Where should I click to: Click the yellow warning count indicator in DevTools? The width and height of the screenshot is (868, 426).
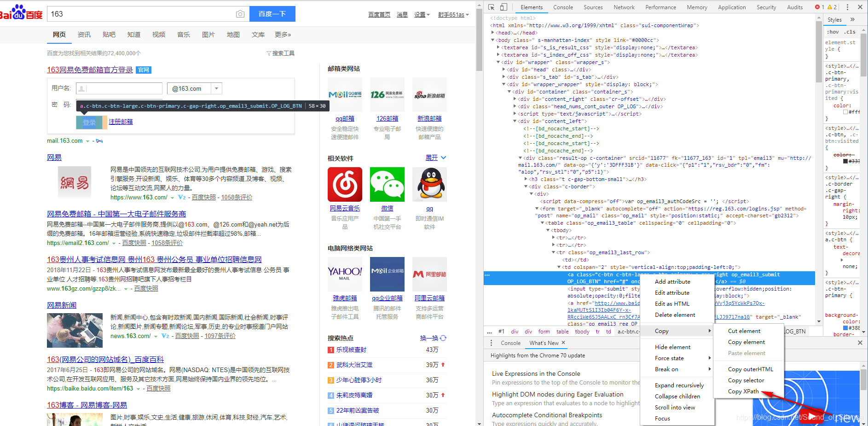tap(832, 7)
